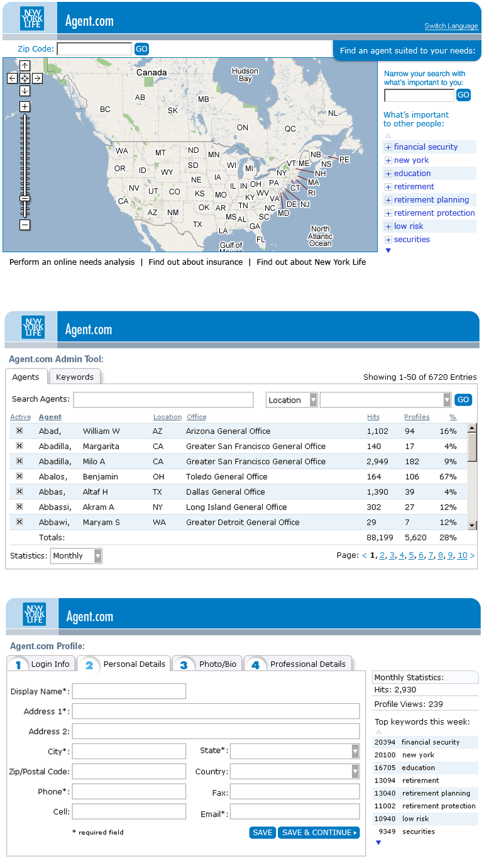This screenshot has width=484, height=868.
Task: Toggle active checkbox for Benjamin Abalos
Action: click(19, 476)
